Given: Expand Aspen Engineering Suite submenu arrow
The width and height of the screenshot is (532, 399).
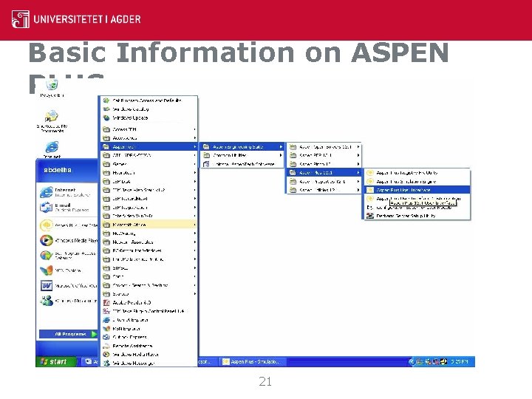Looking at the screenshot, I should [x=281, y=146].
